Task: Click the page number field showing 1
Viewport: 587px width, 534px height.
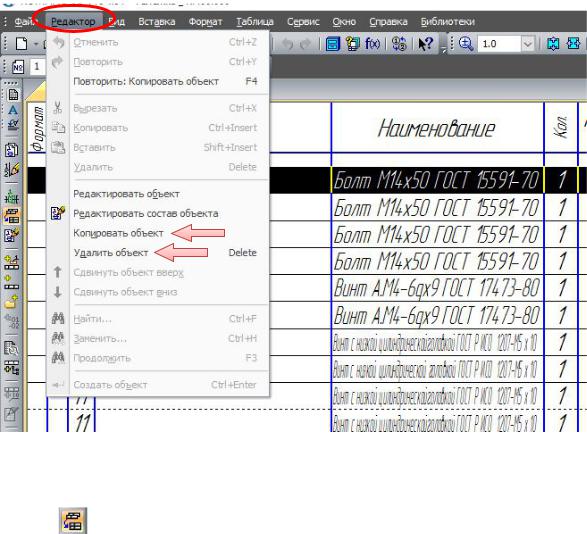Action: (37, 67)
